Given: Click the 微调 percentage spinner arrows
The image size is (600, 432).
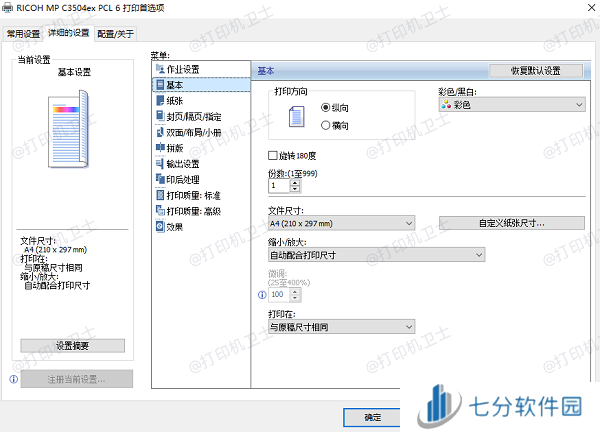Looking at the screenshot, I should click(x=295, y=295).
